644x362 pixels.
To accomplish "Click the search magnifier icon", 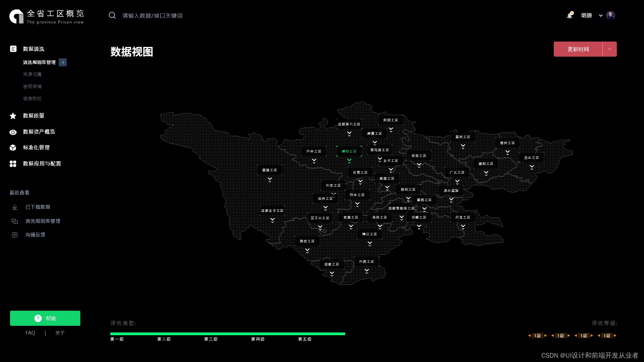I will coord(112,15).
